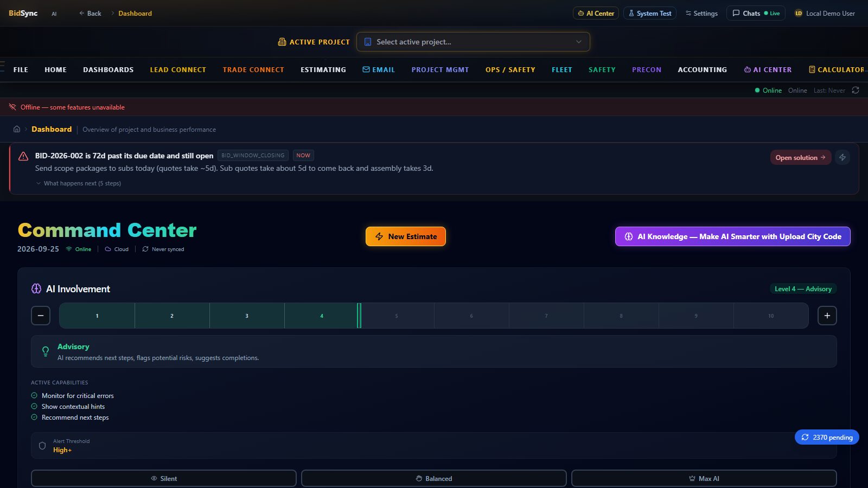Click the AI Involvement brain icon
This screenshot has height=488, width=868.
pyautogui.click(x=36, y=288)
